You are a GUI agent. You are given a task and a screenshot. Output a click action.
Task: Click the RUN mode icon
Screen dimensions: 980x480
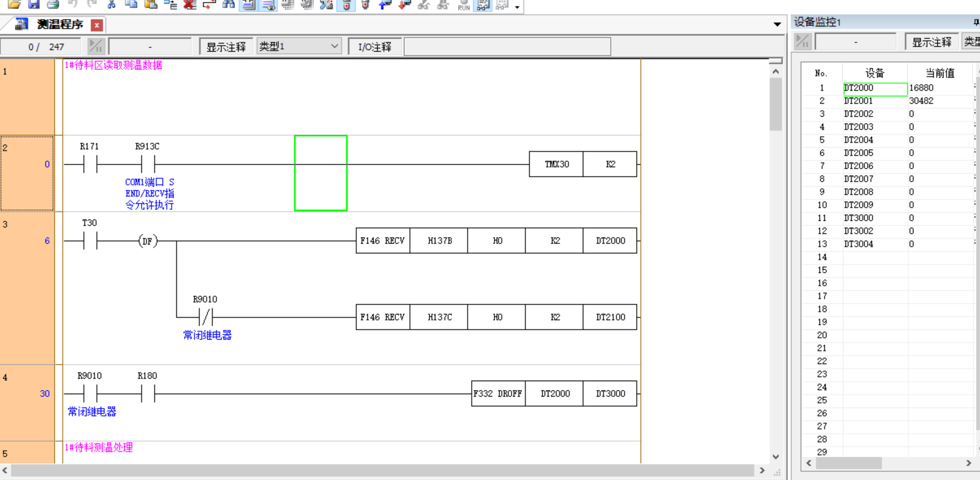pos(463,5)
